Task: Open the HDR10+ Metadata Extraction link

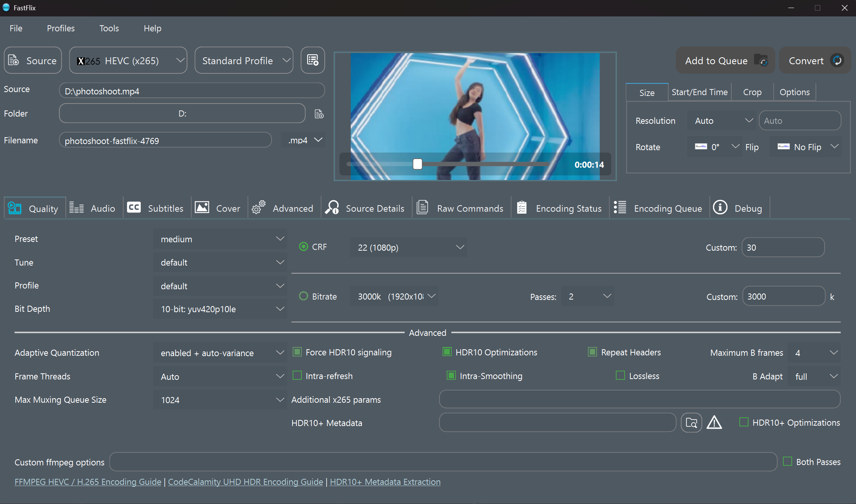Action: coord(385,482)
